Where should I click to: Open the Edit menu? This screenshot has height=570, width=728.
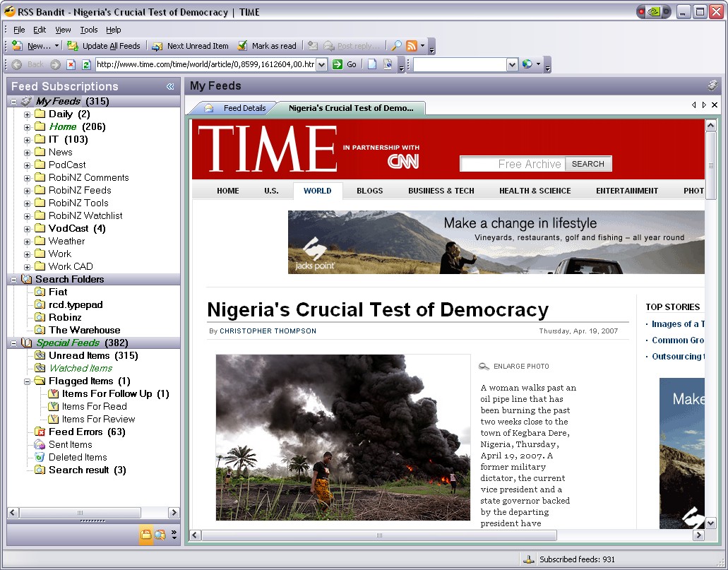pos(40,30)
